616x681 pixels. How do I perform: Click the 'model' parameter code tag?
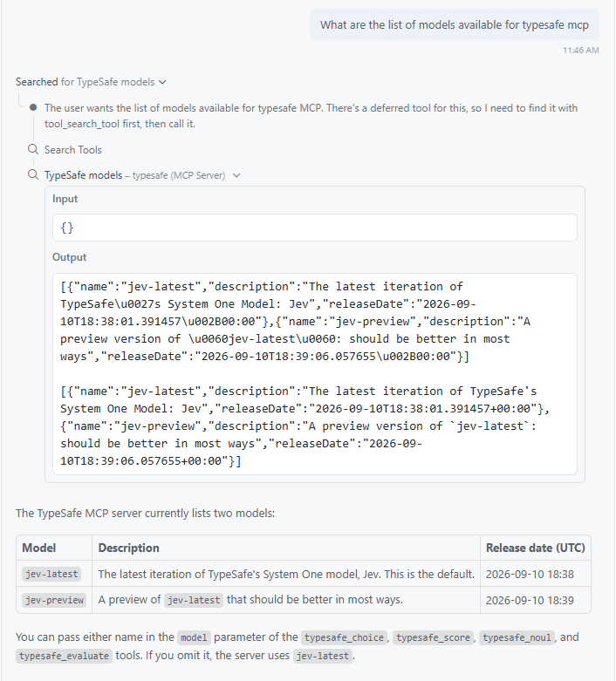pyautogui.click(x=194, y=637)
